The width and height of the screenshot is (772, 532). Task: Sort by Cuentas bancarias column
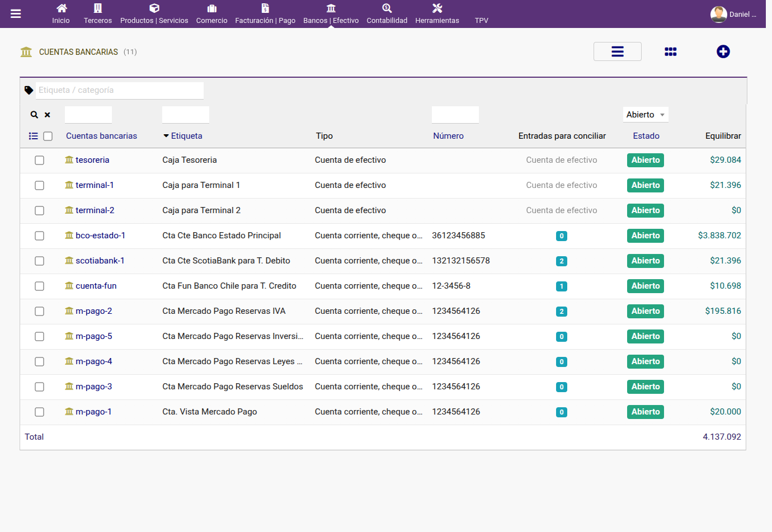(101, 136)
